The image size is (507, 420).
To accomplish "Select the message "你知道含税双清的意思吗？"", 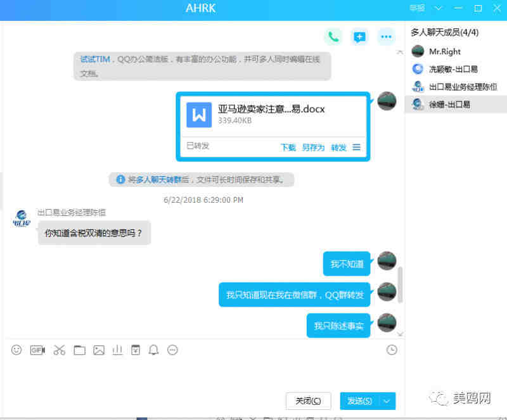I will (94, 232).
